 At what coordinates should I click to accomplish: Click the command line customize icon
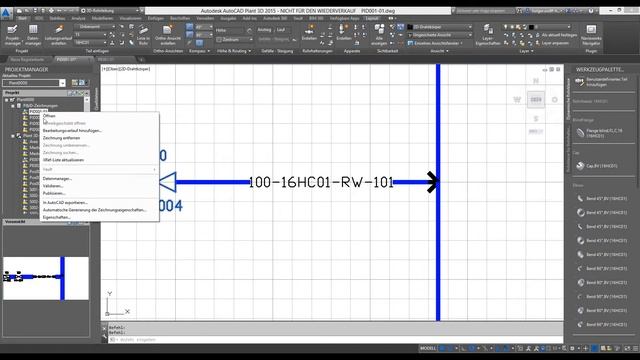[x=104, y=336]
